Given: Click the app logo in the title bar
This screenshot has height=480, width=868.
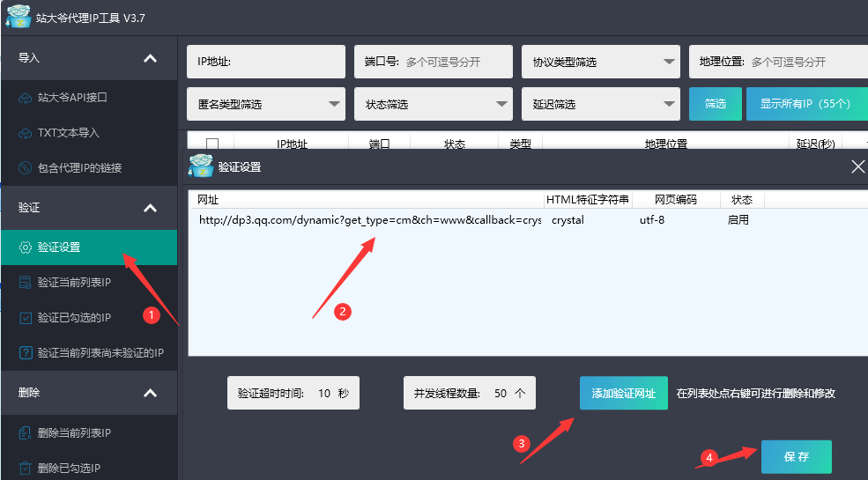Looking at the screenshot, I should (19, 16).
